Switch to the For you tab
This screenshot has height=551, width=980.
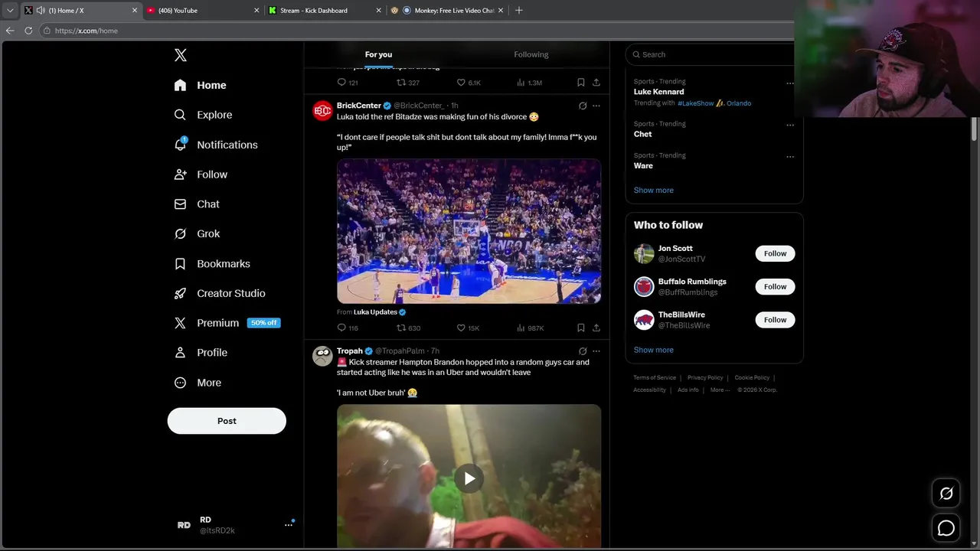[378, 54]
